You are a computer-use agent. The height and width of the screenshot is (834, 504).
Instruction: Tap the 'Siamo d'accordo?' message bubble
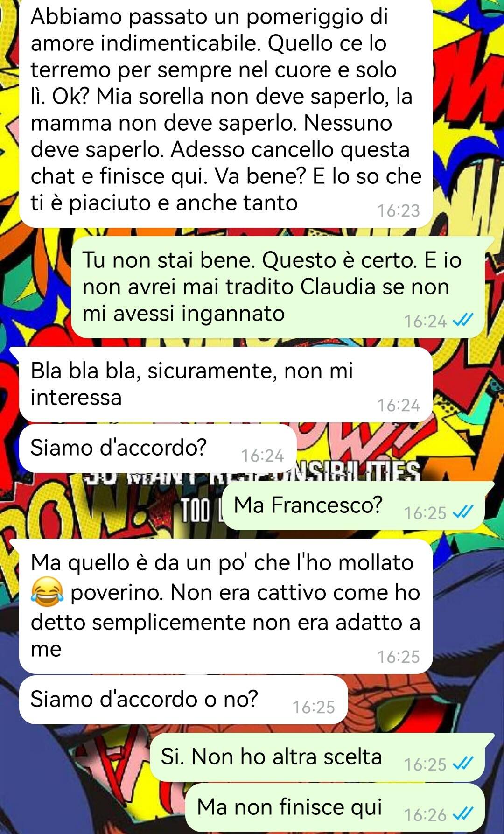coord(158,448)
